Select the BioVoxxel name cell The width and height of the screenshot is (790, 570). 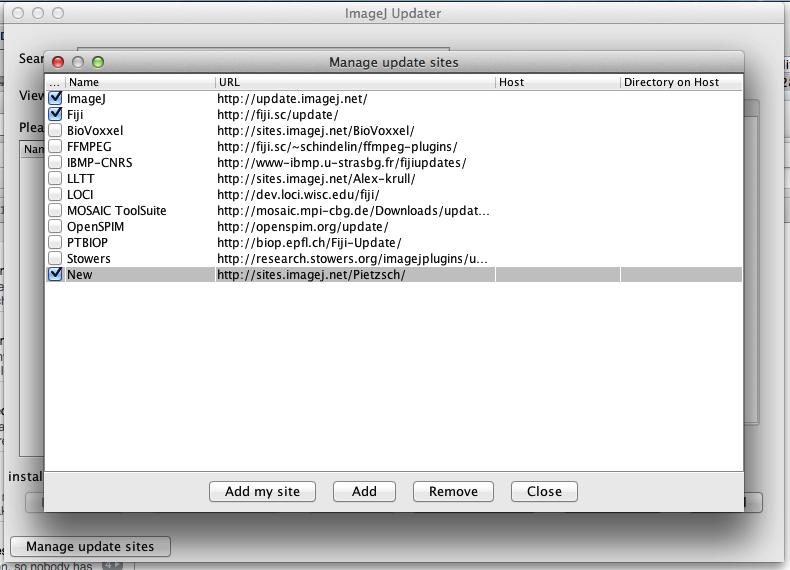pyautogui.click(x=140, y=131)
